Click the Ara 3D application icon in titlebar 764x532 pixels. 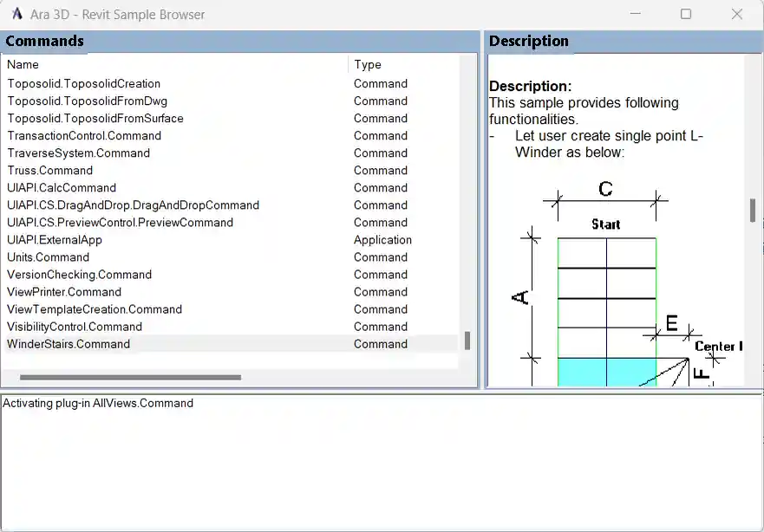[x=15, y=14]
